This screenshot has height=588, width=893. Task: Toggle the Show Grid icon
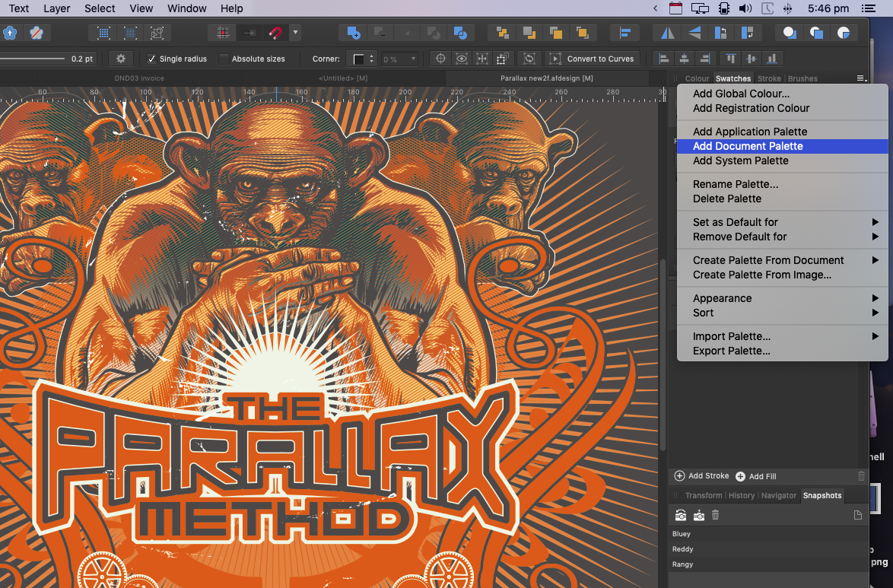click(x=103, y=33)
